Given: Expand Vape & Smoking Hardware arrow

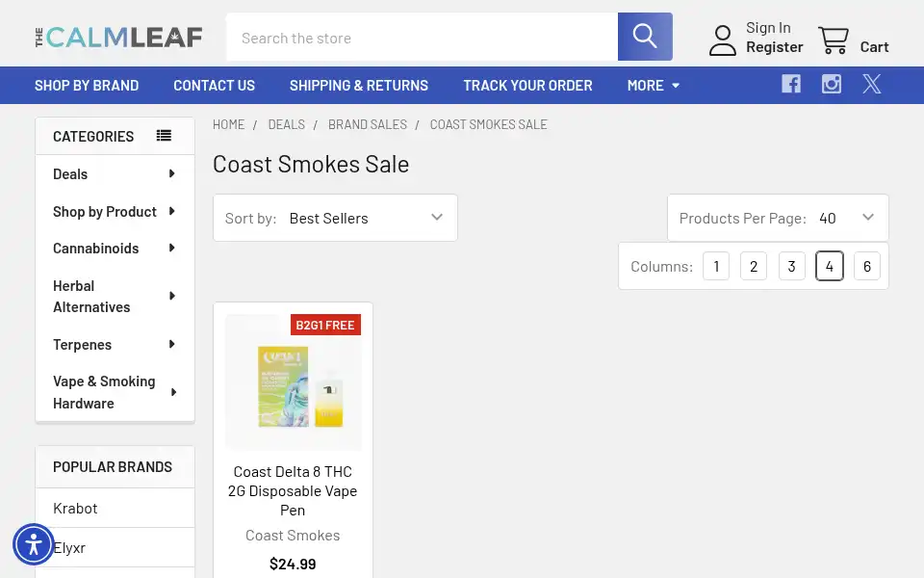Looking at the screenshot, I should (173, 392).
